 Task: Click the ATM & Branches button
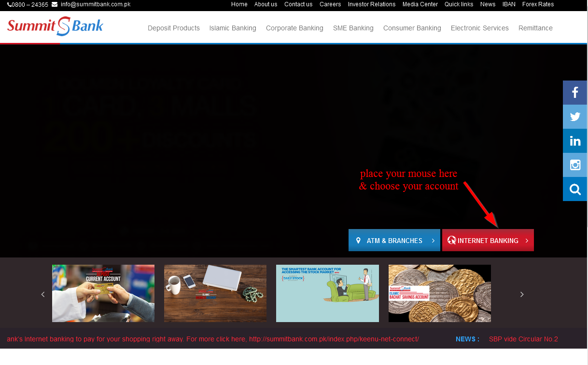(394, 240)
